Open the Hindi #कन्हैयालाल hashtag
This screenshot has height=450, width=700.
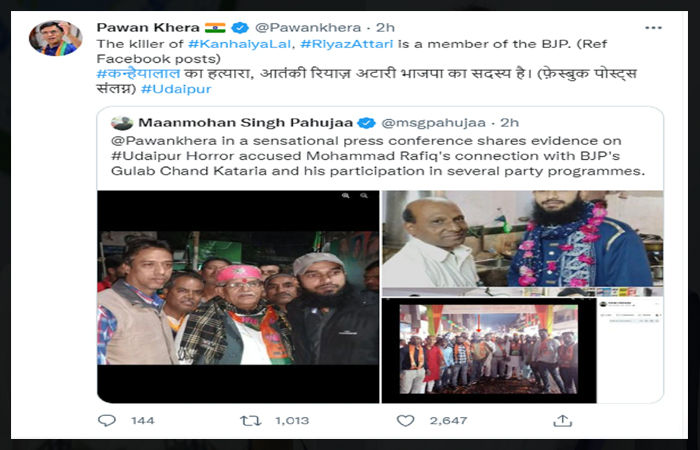(138, 74)
